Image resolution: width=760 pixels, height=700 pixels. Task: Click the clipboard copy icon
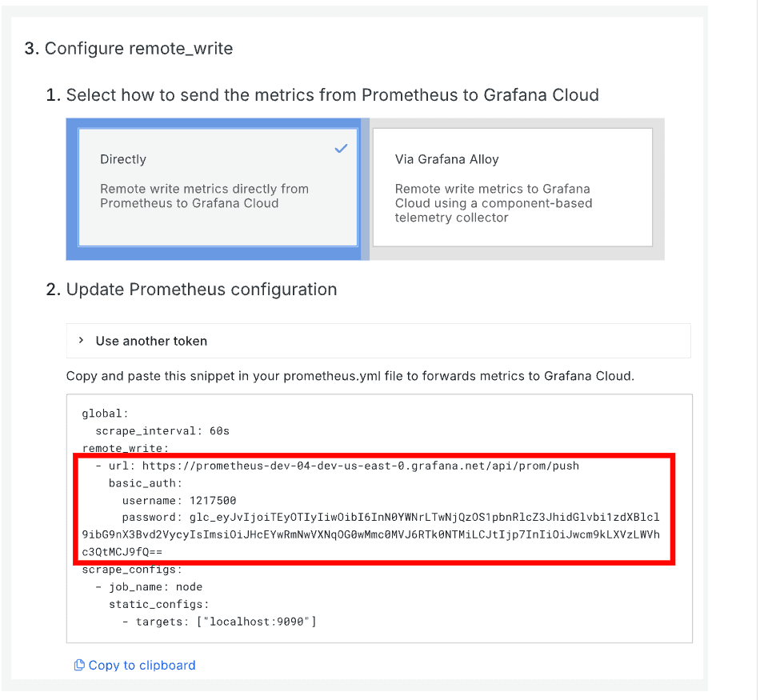click(x=79, y=665)
